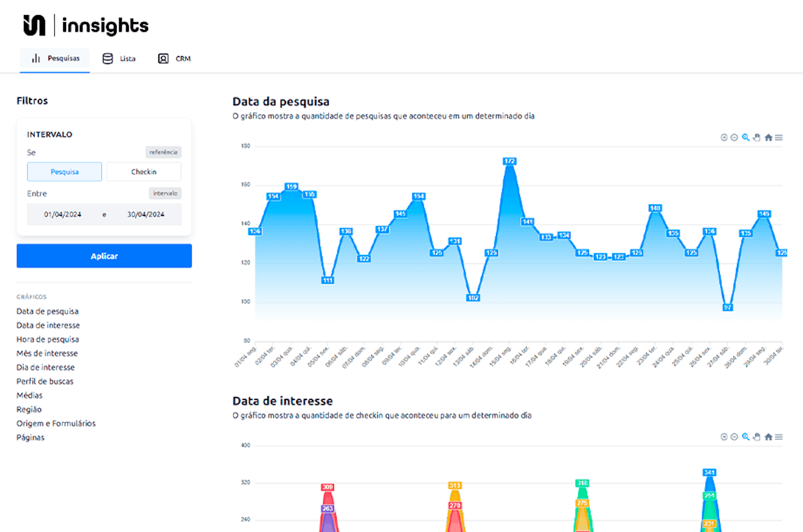803x532 pixels.
Task: Select the Checkin option in the Intervalo filter
Action: point(143,171)
